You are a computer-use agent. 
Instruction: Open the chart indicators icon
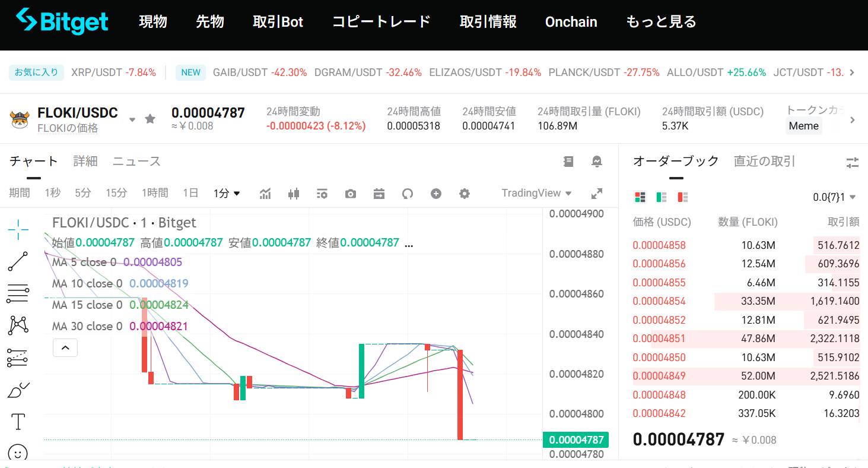coord(265,194)
